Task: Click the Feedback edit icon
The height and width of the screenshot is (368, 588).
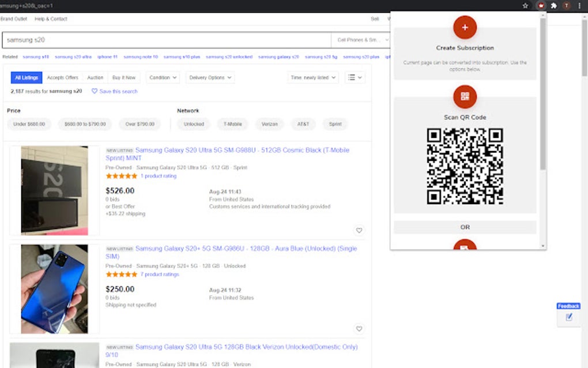Action: [568, 317]
